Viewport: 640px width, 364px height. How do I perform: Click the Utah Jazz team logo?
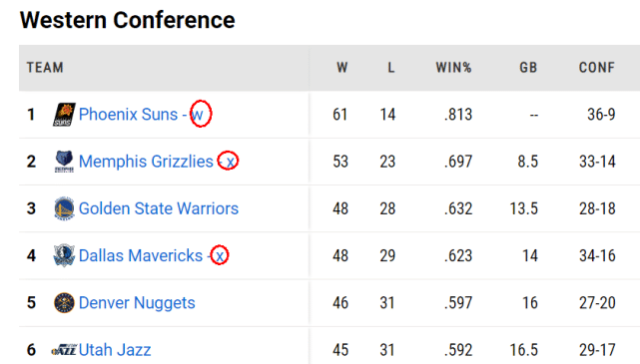[64, 350]
